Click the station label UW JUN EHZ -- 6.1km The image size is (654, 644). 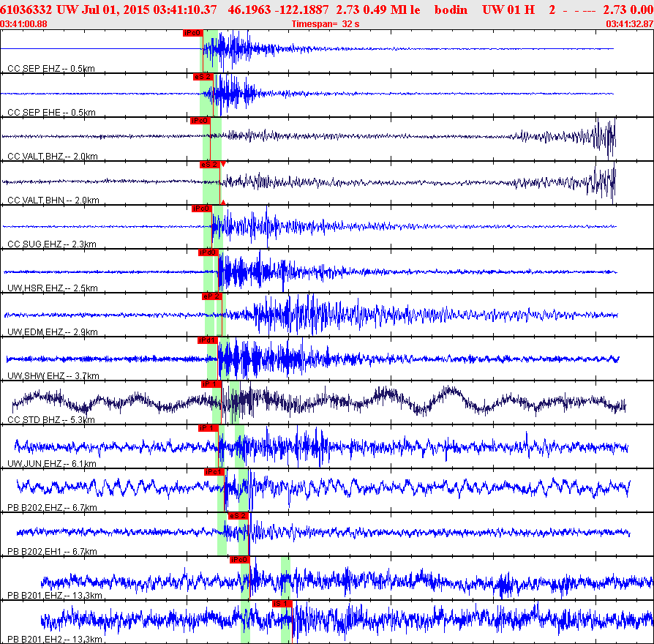tap(52, 464)
